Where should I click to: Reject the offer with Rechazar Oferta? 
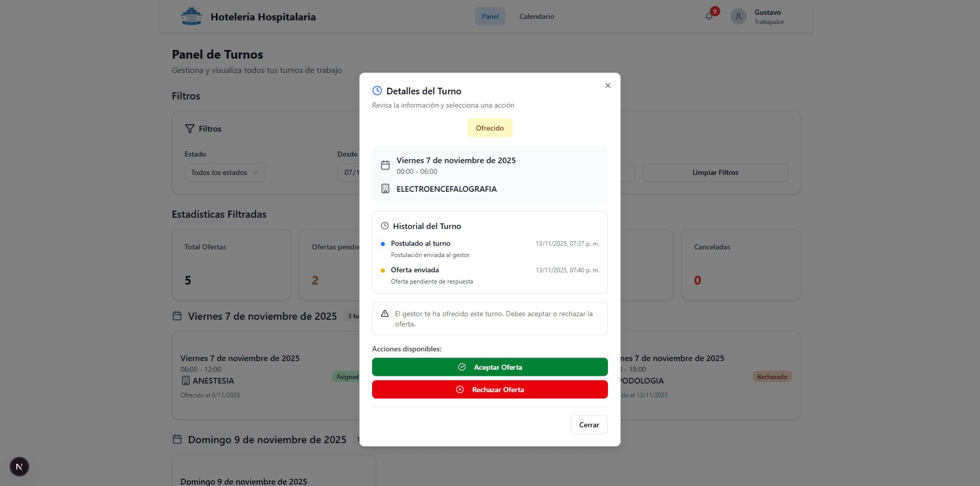489,389
